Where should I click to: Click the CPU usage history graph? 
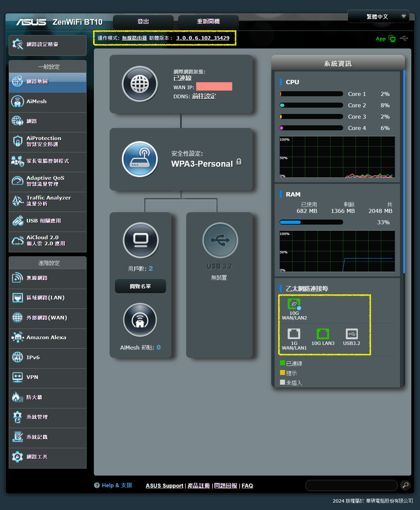click(x=337, y=157)
